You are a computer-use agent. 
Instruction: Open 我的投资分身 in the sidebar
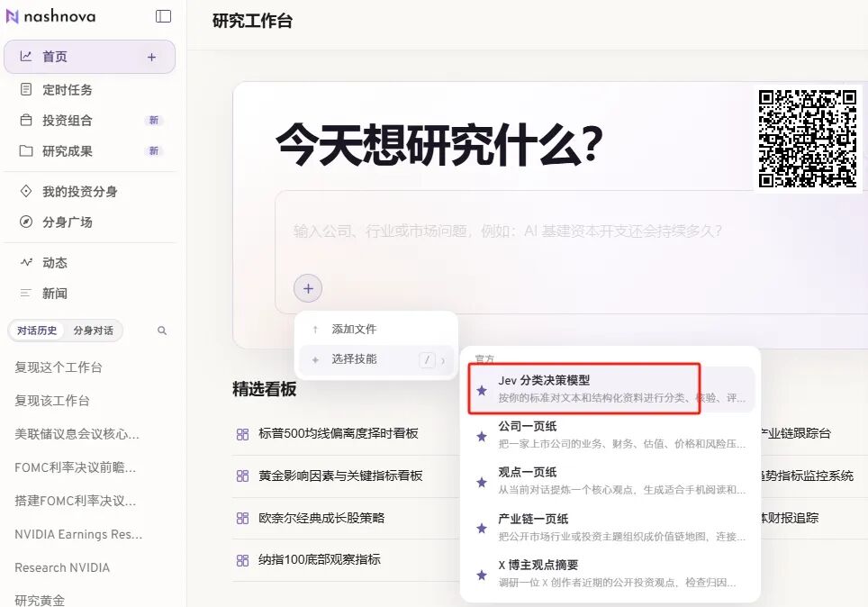[80, 192]
